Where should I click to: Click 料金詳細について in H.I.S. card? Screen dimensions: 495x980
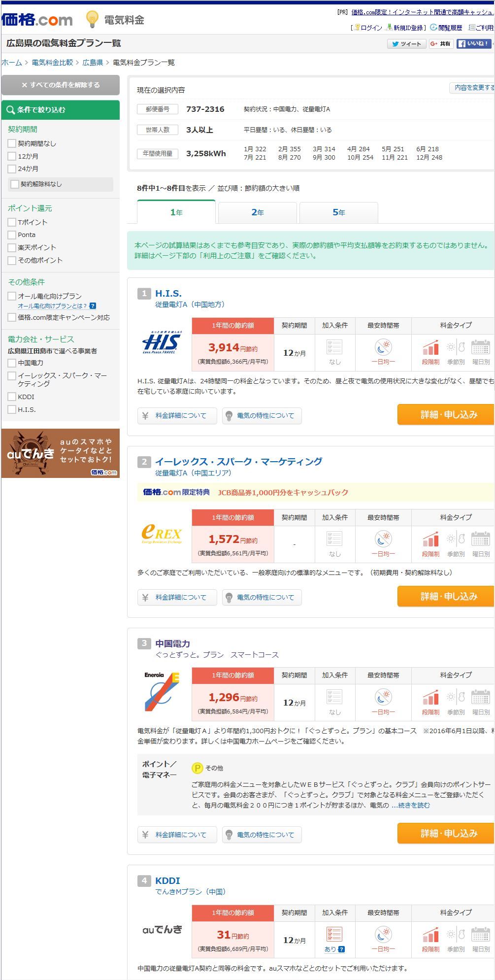[x=177, y=416]
